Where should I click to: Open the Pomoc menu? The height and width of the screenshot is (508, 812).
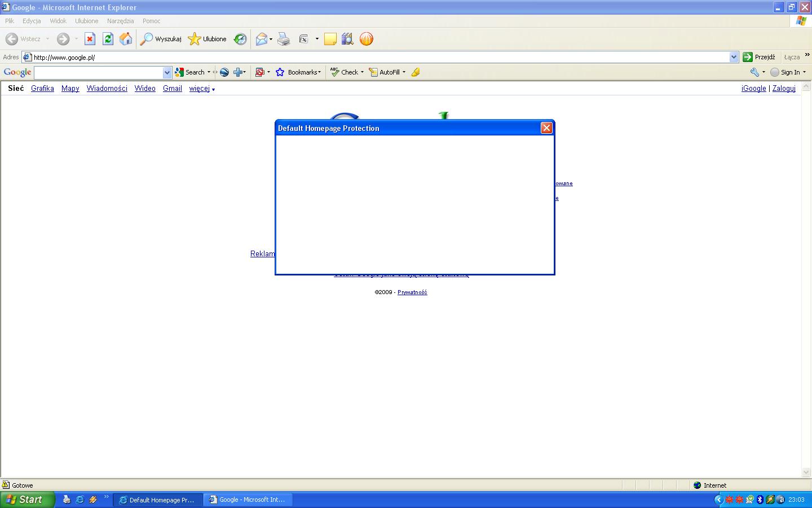151,21
